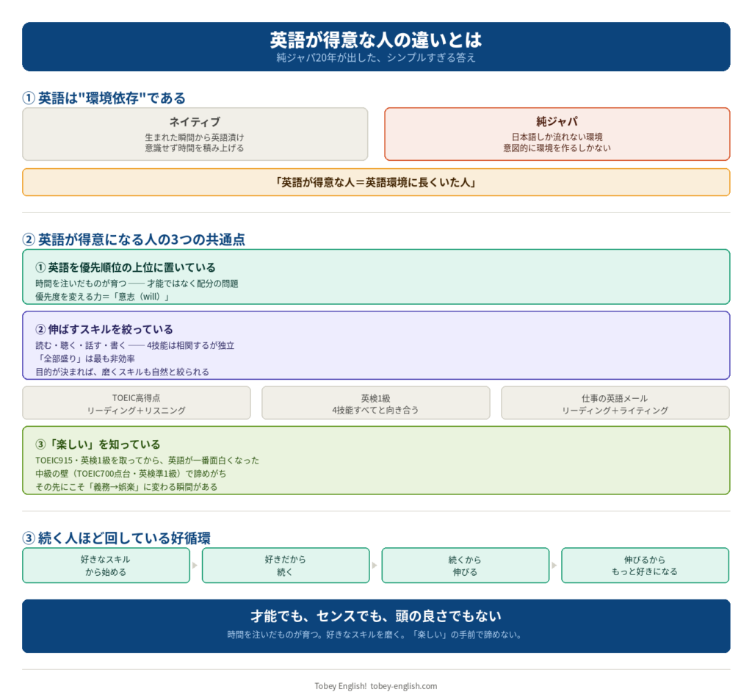Screen dimensions: 752x700
Task: Click section heading ③ 続く人ほど回している好循環
Action: point(117,538)
